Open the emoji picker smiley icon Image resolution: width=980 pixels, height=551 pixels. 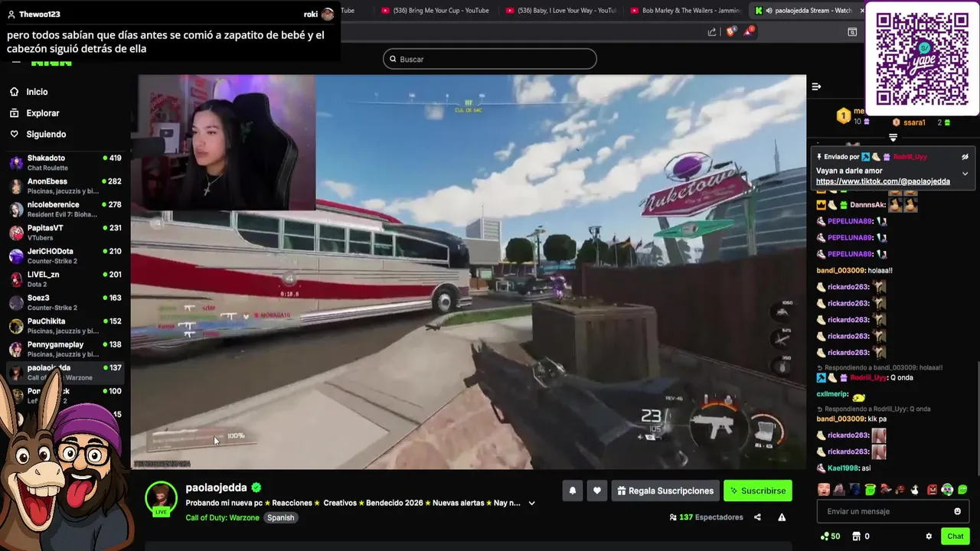(957, 511)
